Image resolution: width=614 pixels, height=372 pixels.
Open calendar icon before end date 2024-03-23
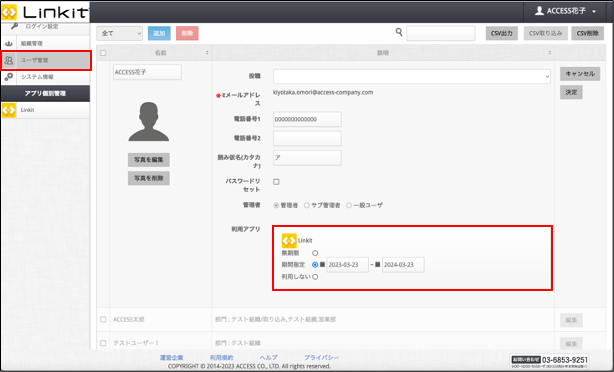tap(377, 265)
